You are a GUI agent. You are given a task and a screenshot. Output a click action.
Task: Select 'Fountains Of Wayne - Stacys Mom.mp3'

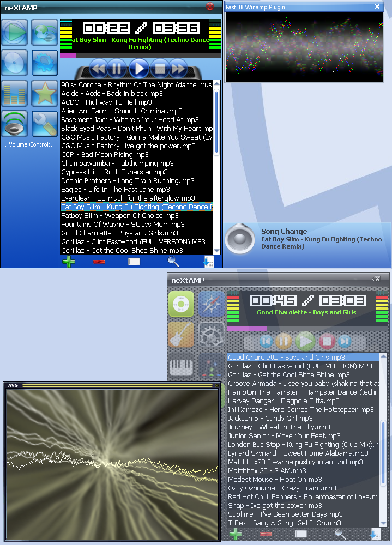click(x=136, y=224)
